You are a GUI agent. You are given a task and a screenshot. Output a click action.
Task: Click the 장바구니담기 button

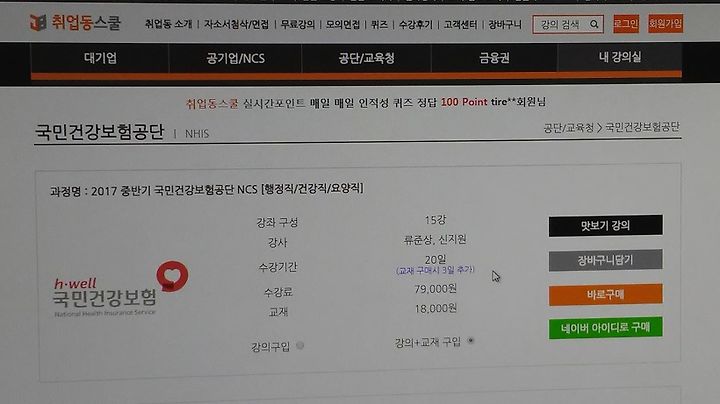(x=605, y=260)
